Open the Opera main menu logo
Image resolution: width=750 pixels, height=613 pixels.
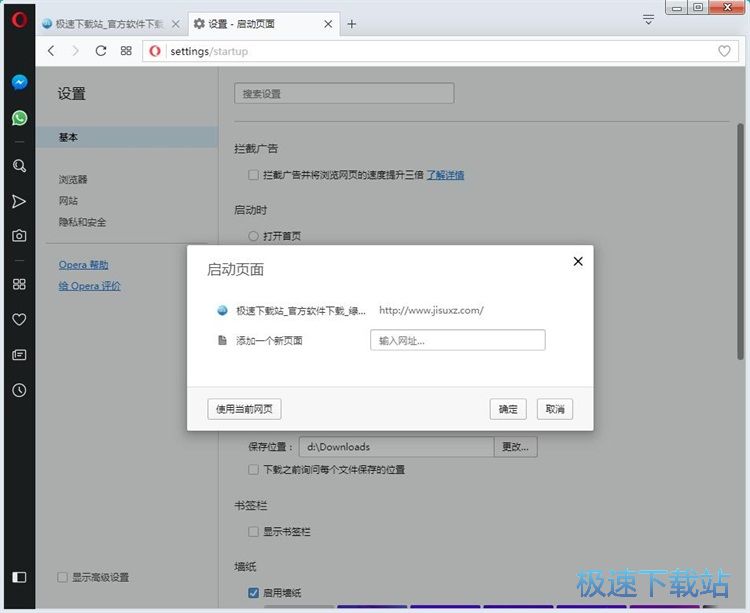point(19,20)
